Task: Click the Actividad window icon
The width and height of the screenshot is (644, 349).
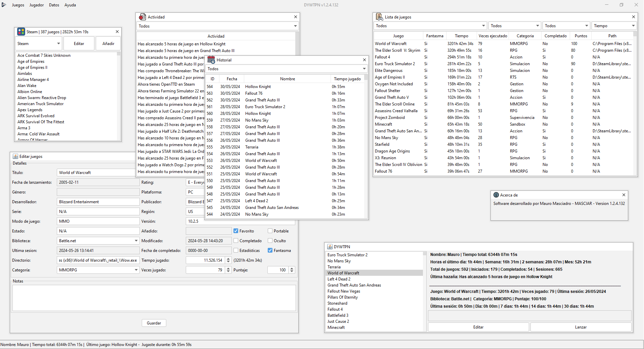Action: [x=142, y=17]
